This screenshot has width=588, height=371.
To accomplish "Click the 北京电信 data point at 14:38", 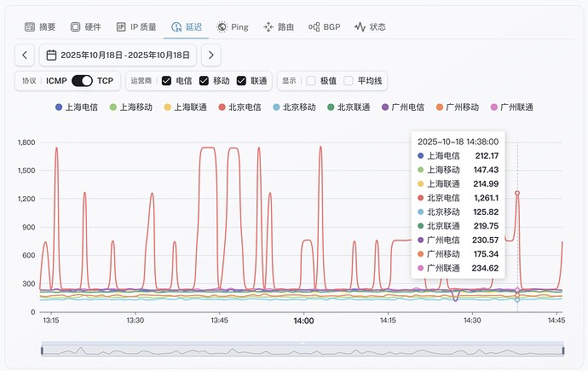I will 517,194.
